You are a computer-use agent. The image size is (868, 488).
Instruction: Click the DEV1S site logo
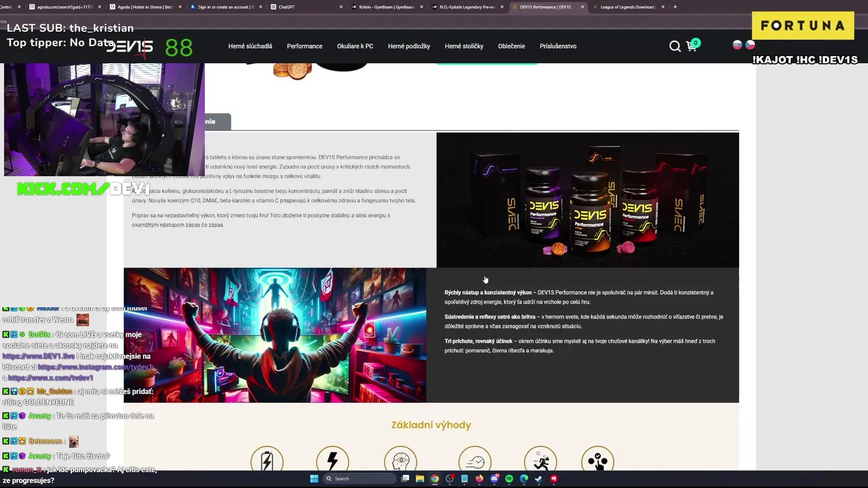pyautogui.click(x=130, y=47)
